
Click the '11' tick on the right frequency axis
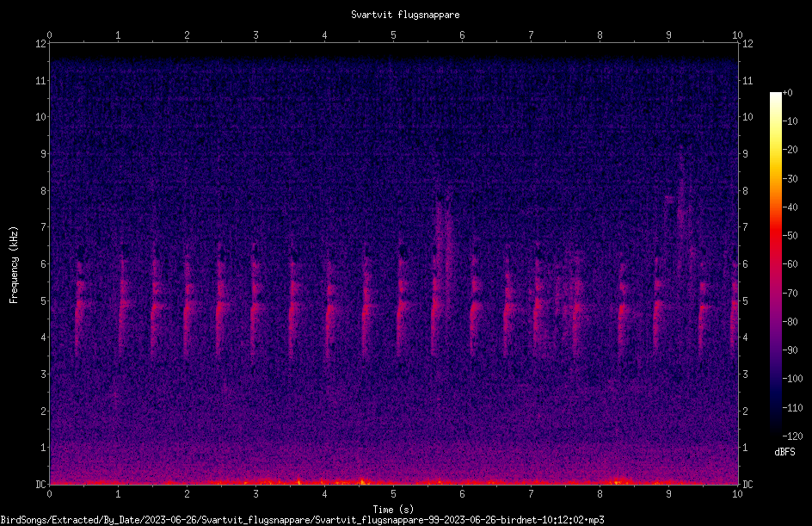pos(747,80)
